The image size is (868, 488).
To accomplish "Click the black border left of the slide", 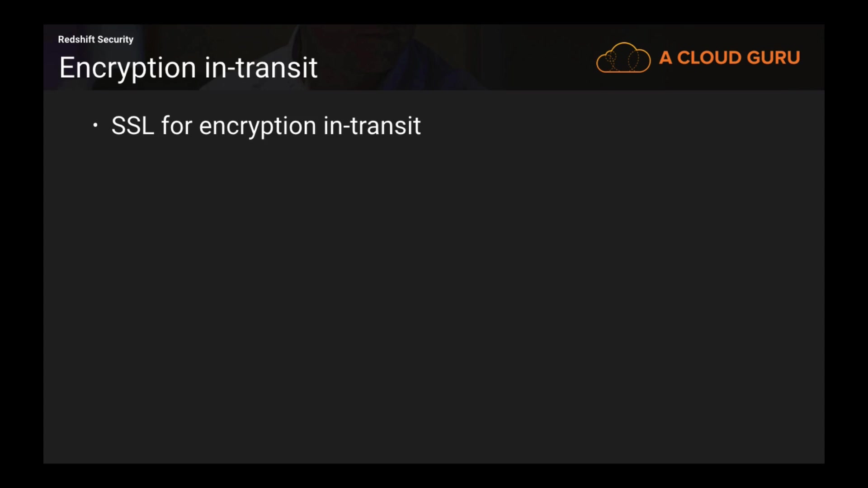I will point(21,244).
